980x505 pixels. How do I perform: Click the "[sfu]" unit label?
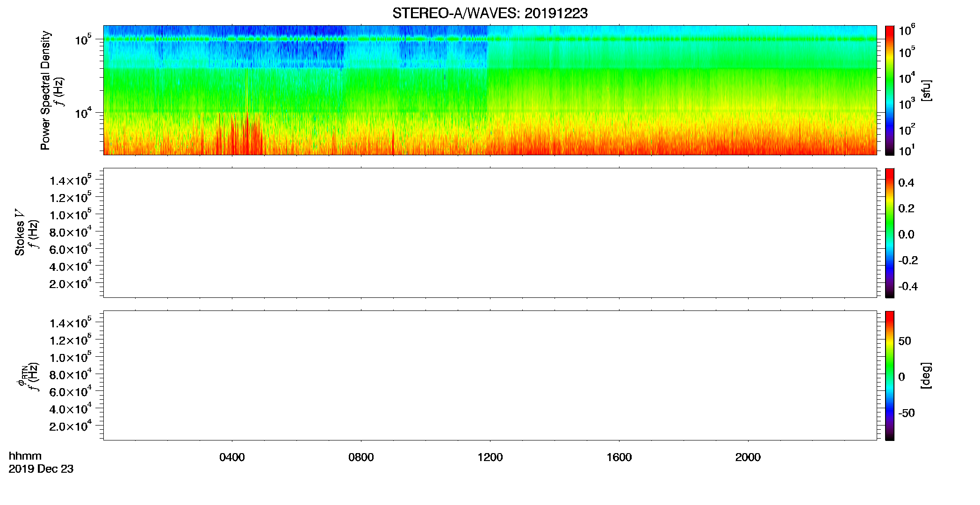926,90
